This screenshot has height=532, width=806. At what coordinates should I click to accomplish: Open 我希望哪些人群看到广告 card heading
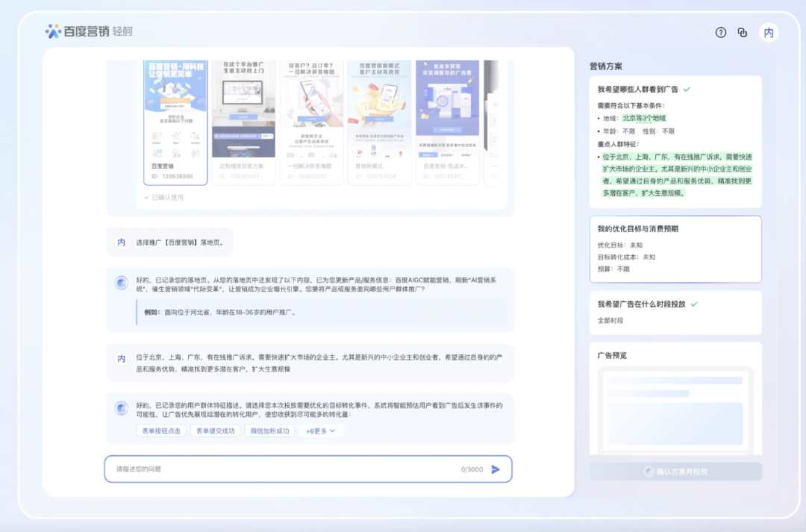638,90
